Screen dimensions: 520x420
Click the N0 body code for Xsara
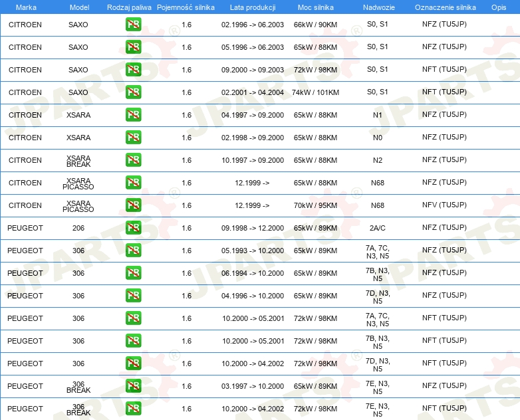pyautogui.click(x=378, y=138)
